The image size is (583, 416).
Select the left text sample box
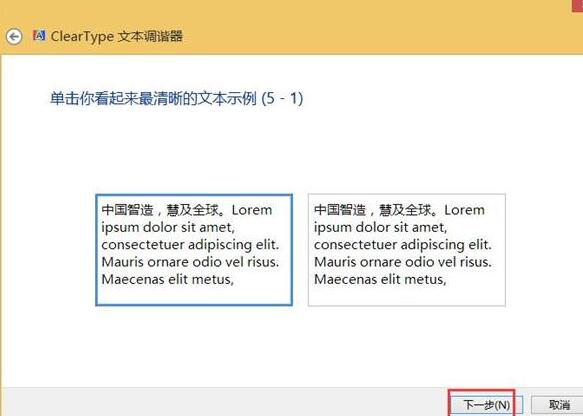194,250
